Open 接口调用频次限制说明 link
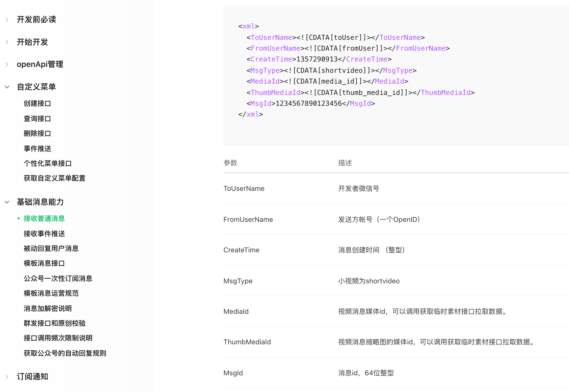The width and height of the screenshot is (569, 392). tap(58, 338)
